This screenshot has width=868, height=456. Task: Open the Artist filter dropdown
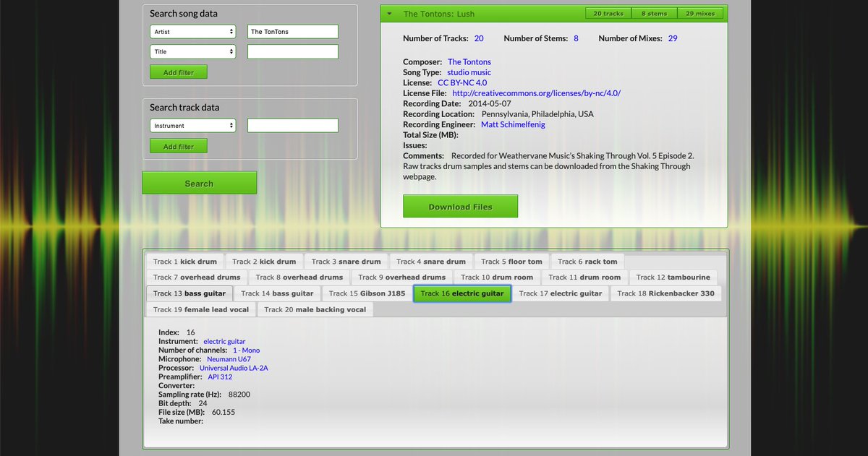pyautogui.click(x=193, y=32)
